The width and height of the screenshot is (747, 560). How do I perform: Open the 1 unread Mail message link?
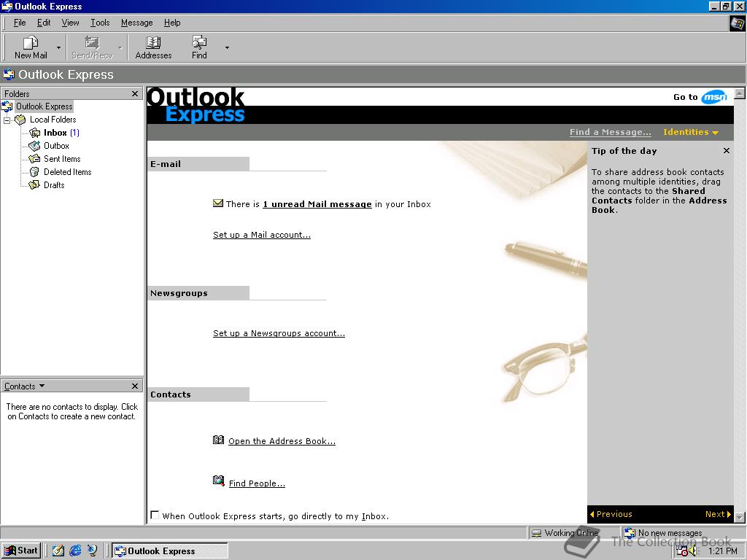click(x=317, y=204)
